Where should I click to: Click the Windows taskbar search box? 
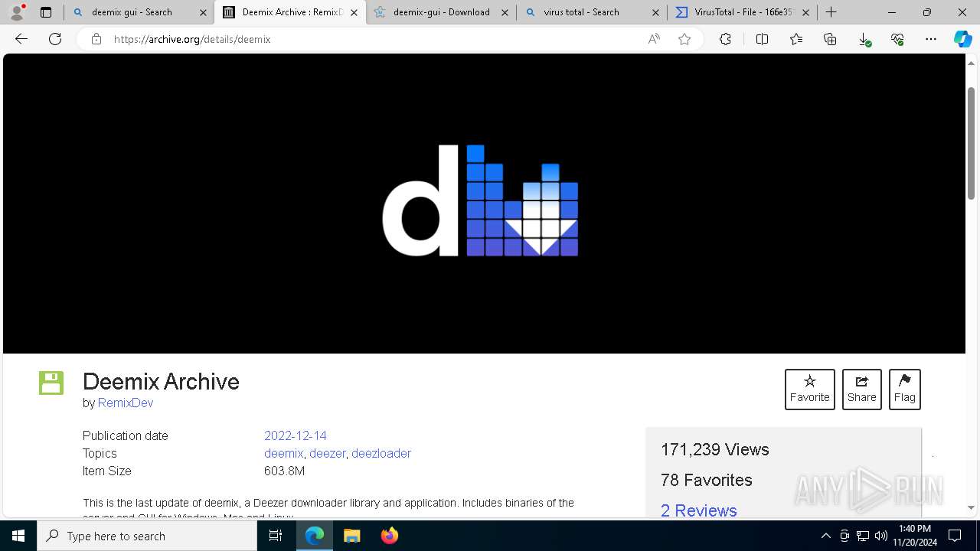(147, 536)
